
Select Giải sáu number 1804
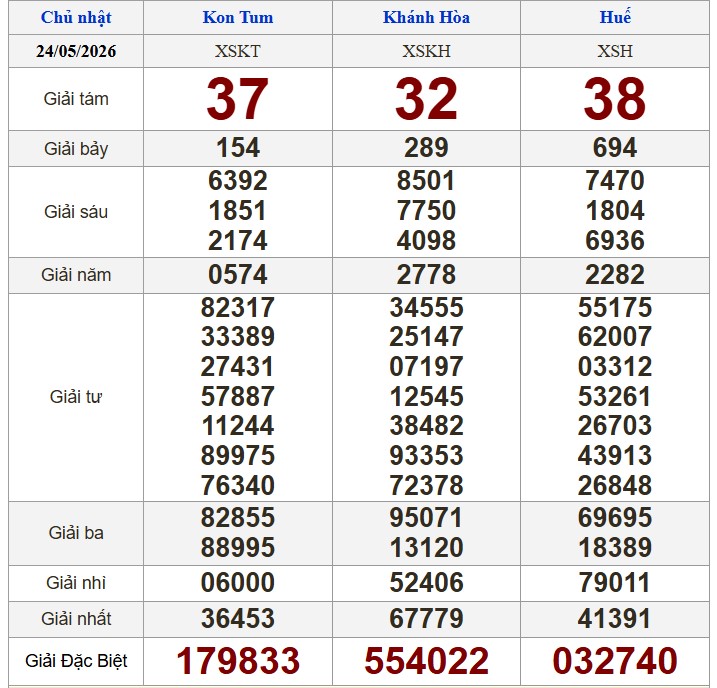615,211
